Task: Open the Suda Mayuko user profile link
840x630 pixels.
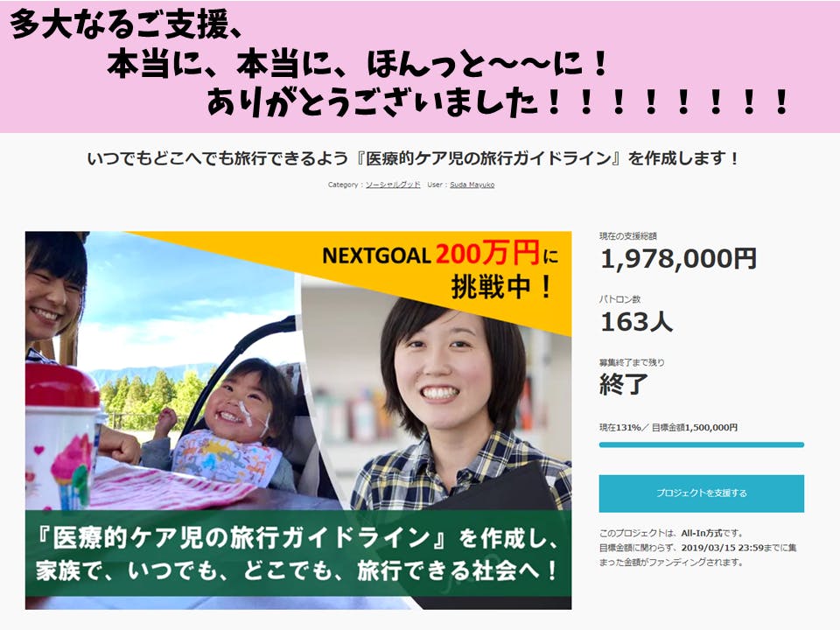Action: coord(472,185)
